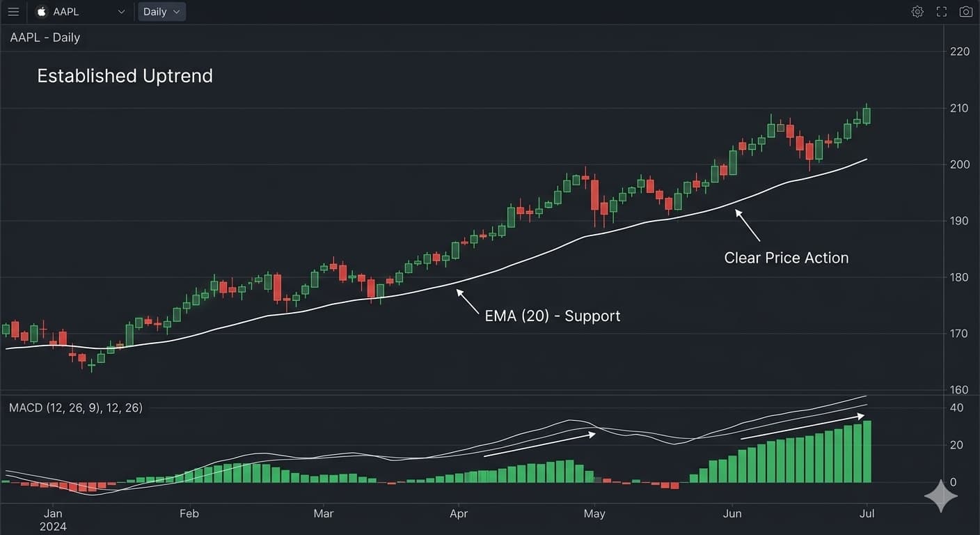This screenshot has width=980, height=535.
Task: Click the Jun date label
Action: point(732,514)
